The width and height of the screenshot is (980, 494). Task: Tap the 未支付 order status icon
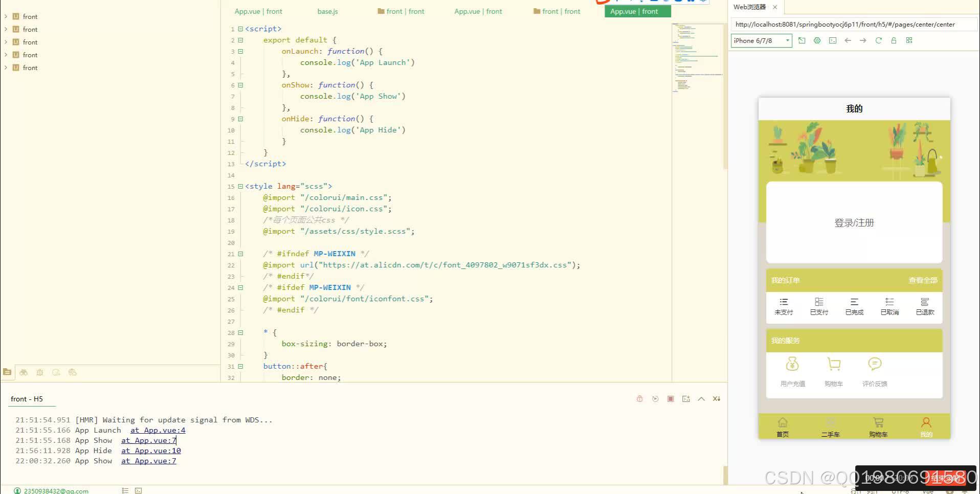click(784, 302)
